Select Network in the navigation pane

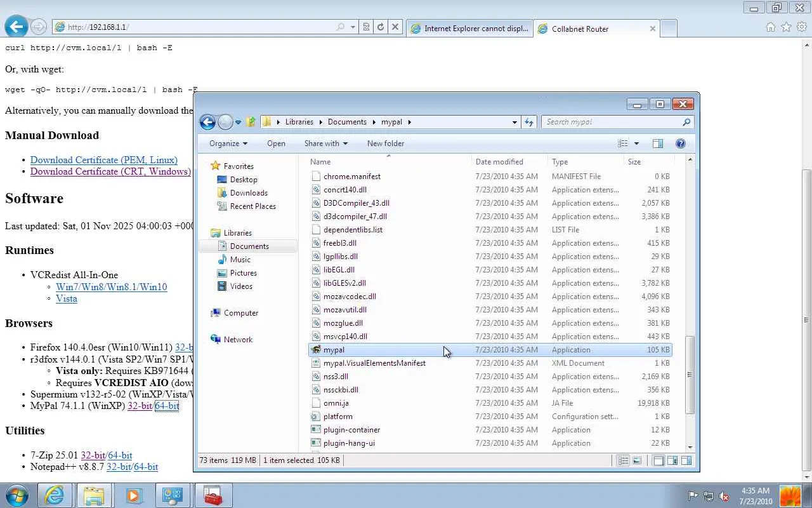[238, 340]
